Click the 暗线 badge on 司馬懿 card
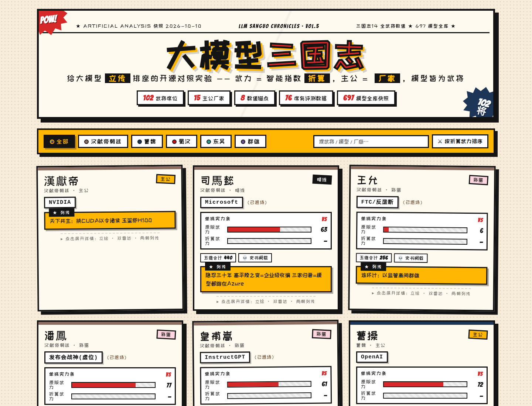 click(322, 180)
